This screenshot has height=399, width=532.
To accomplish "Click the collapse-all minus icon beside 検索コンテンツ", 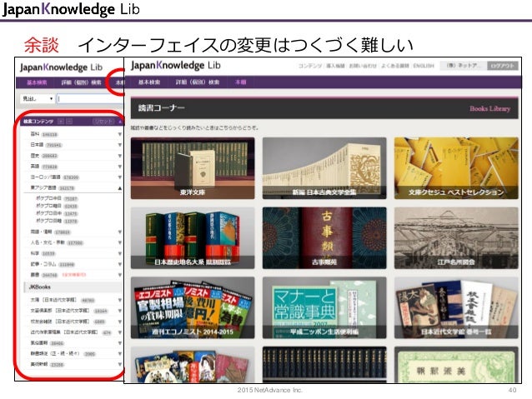I will (69, 122).
